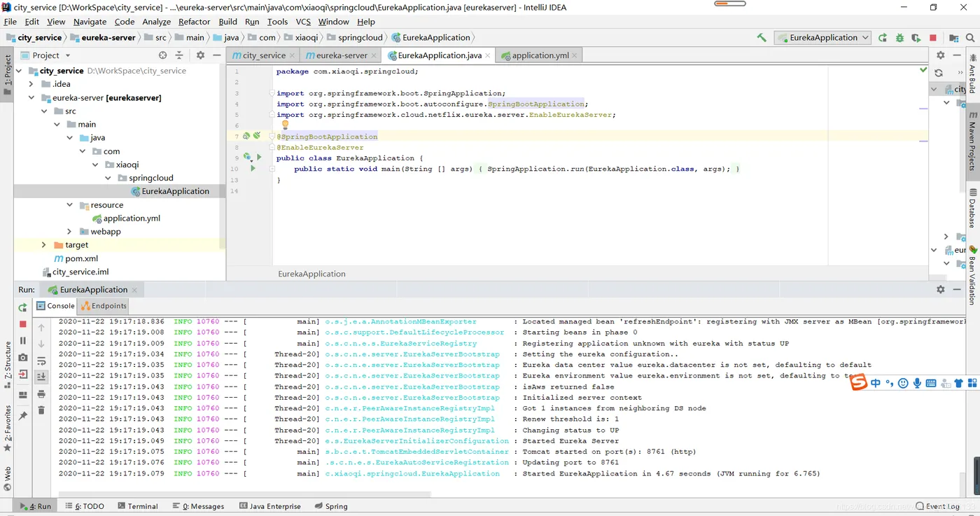Click Run with Coverage icon in main toolbar
Image resolution: width=980 pixels, height=516 pixels.
916,38
